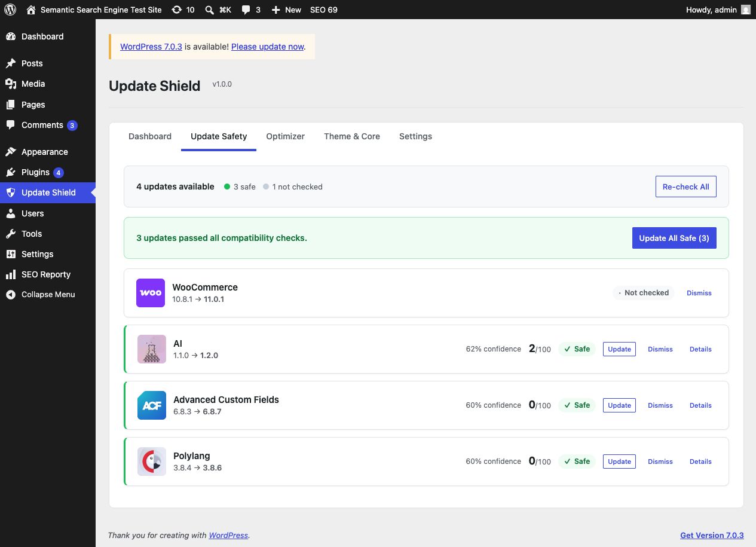
Task: Click the Dashboard gauge icon in sidebar
Action: pyautogui.click(x=11, y=36)
